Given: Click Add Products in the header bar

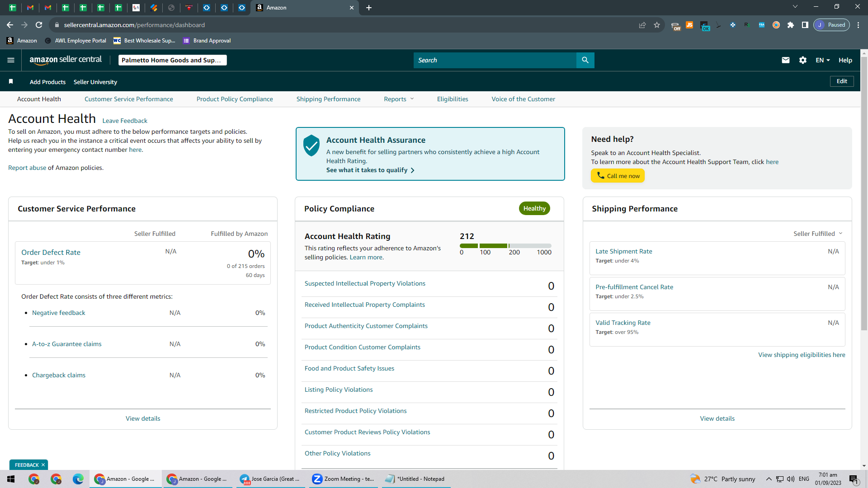Looking at the screenshot, I should [47, 82].
